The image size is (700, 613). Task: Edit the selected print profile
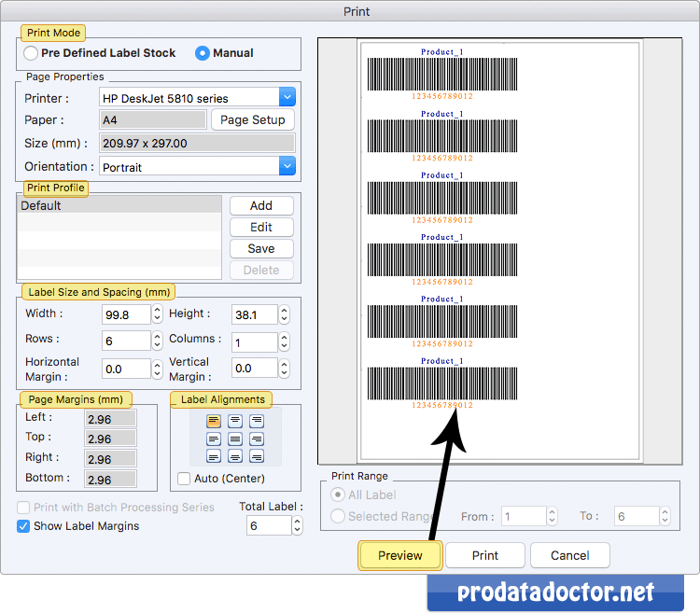click(x=261, y=227)
